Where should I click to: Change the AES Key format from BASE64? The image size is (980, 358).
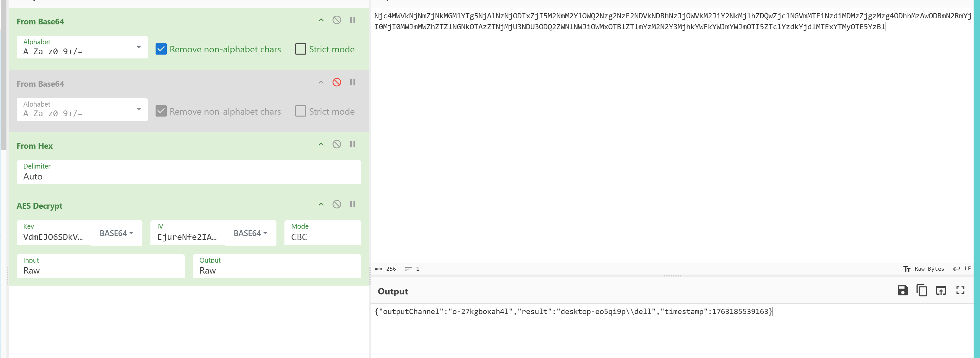click(116, 233)
